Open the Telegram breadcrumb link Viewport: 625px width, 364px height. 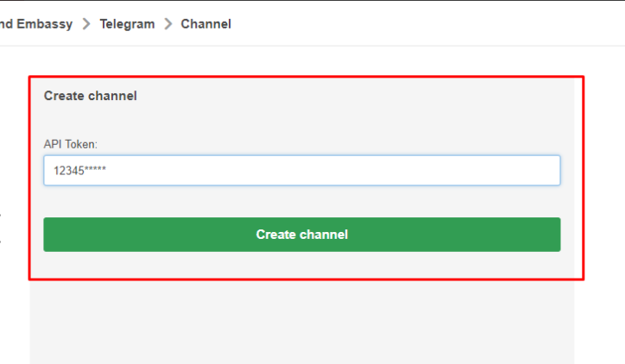click(127, 24)
